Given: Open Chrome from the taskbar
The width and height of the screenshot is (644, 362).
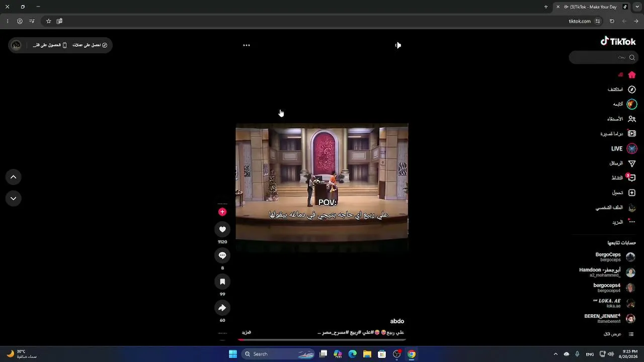Looking at the screenshot, I should click(x=412, y=354).
